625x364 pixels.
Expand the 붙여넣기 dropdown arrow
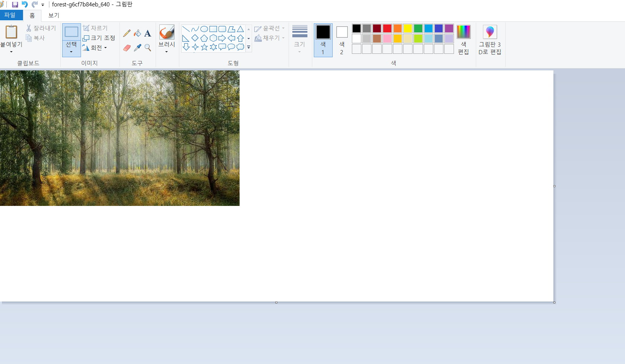[x=11, y=52]
